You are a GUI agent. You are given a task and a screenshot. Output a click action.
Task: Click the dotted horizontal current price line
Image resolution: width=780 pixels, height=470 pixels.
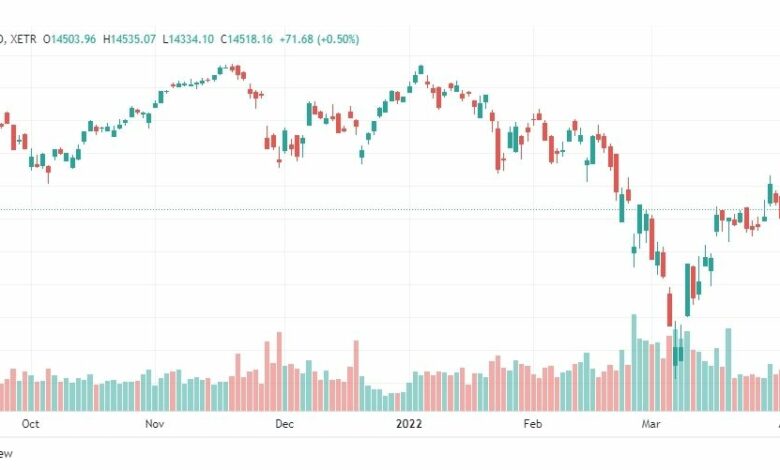(390, 209)
